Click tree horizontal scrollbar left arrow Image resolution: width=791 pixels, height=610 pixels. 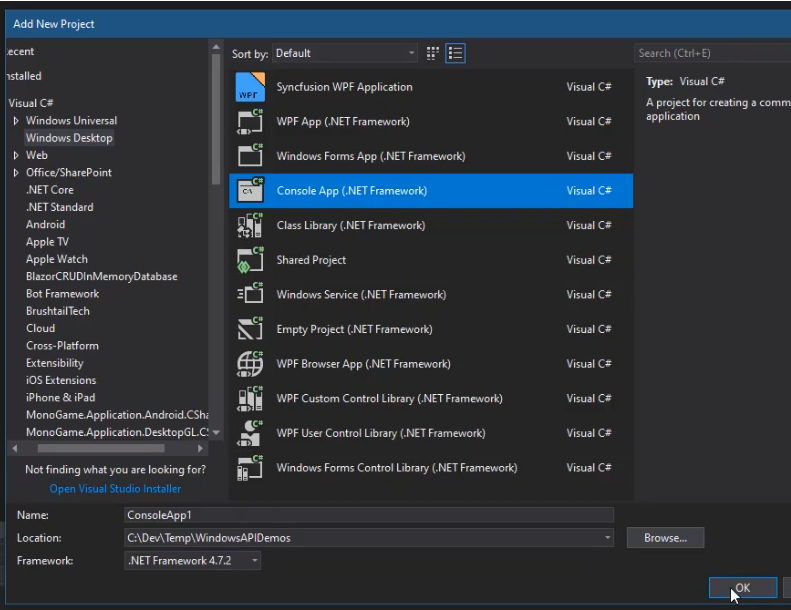point(15,448)
